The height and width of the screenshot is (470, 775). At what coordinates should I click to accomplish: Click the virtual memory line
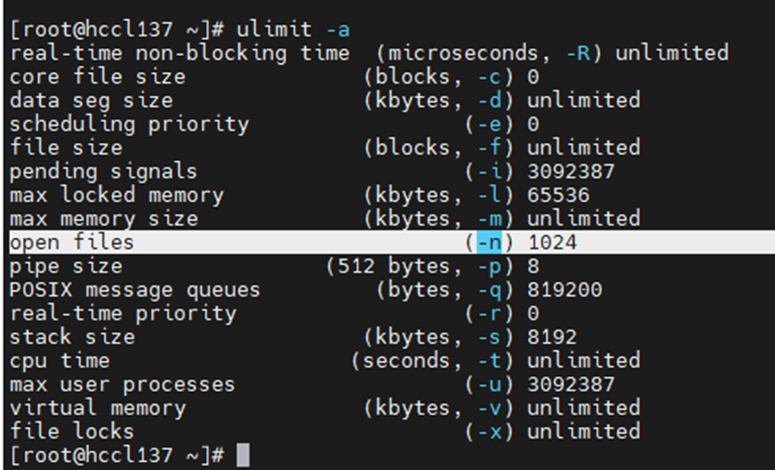(325, 408)
